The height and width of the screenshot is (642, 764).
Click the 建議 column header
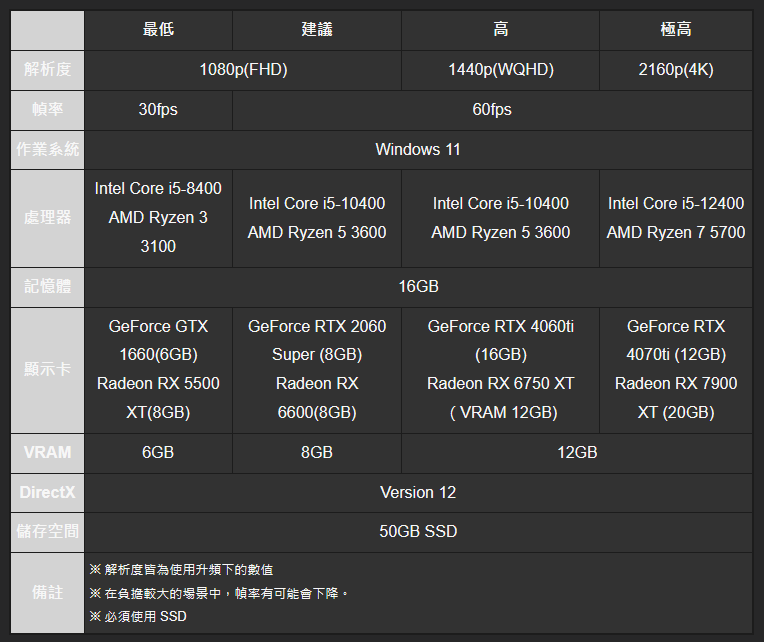coord(317,30)
